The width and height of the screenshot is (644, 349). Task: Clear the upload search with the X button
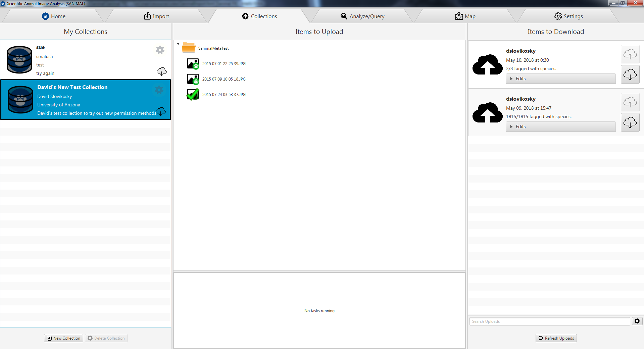pyautogui.click(x=637, y=321)
